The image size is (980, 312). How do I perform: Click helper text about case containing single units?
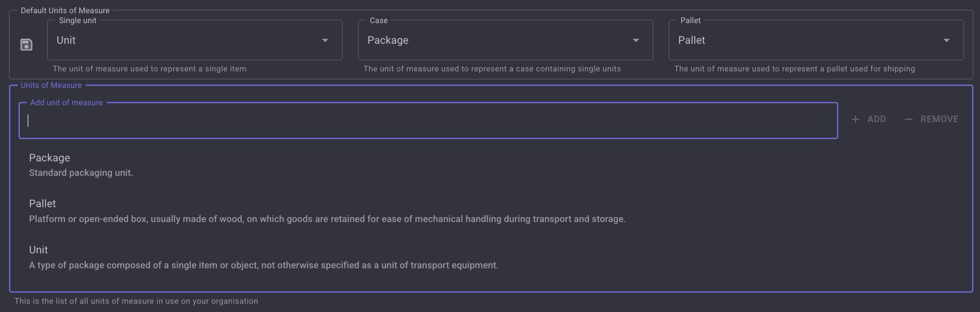pos(492,69)
